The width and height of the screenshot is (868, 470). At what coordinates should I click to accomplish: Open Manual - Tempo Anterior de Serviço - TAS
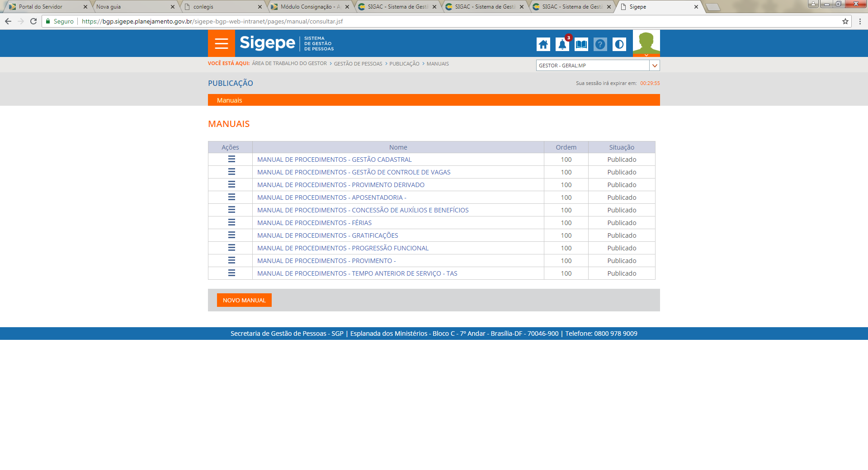[x=357, y=273]
